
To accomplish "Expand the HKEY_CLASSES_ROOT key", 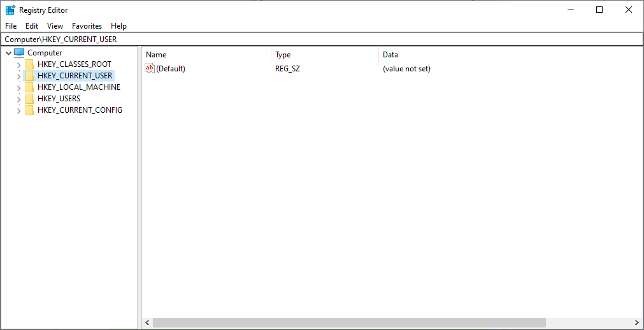I will coord(18,64).
